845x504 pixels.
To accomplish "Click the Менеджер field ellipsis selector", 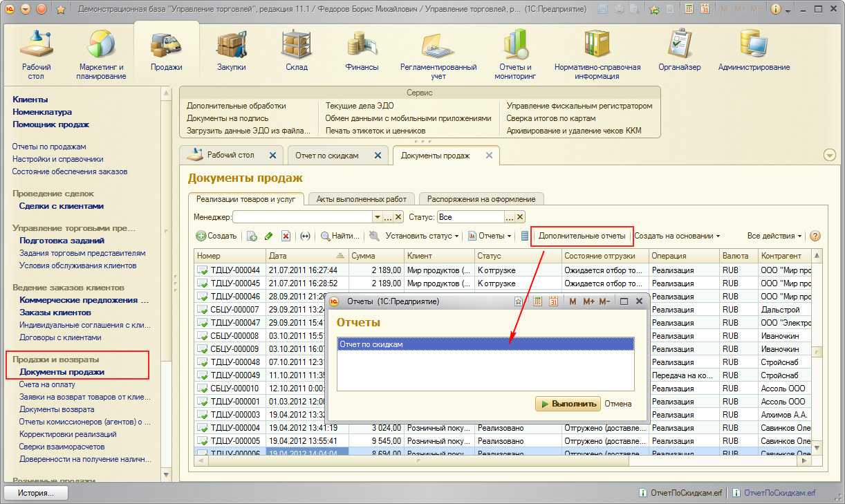I will [388, 217].
